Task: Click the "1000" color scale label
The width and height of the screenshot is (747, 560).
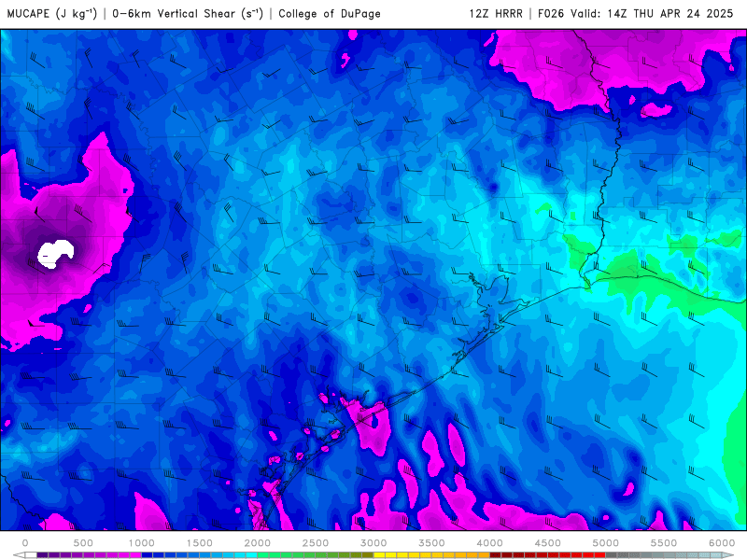Action: (x=141, y=543)
